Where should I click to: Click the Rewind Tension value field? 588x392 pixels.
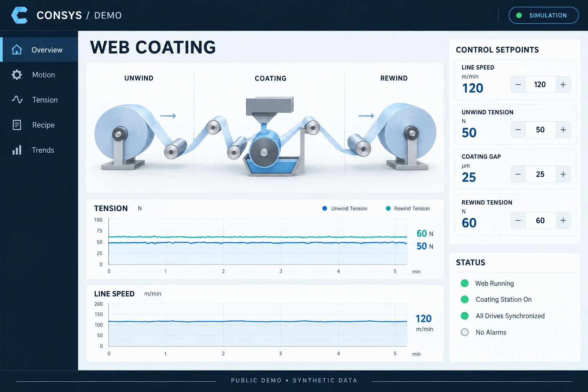click(x=540, y=220)
